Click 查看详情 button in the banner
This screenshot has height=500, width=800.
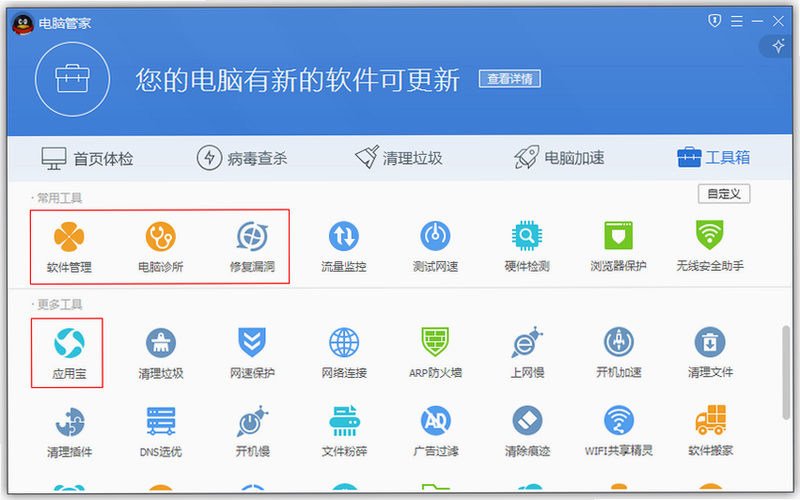510,79
